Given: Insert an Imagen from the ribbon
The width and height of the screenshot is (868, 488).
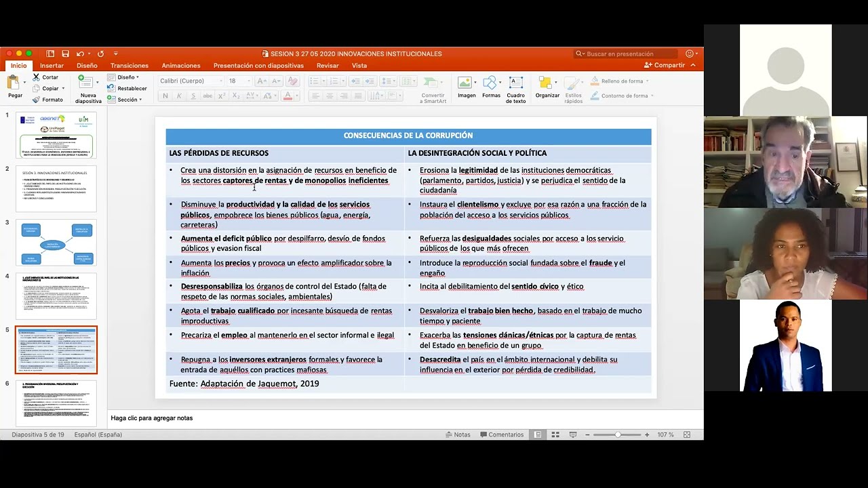Looking at the screenshot, I should (x=467, y=87).
